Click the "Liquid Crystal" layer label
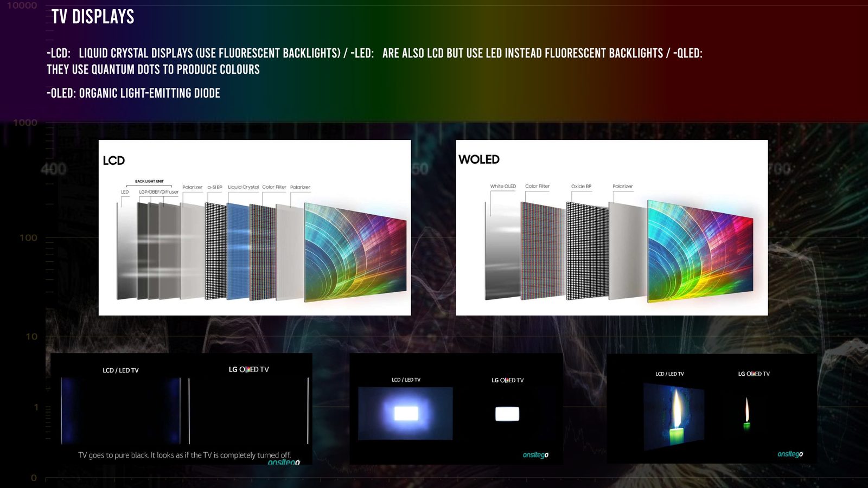 tap(243, 187)
